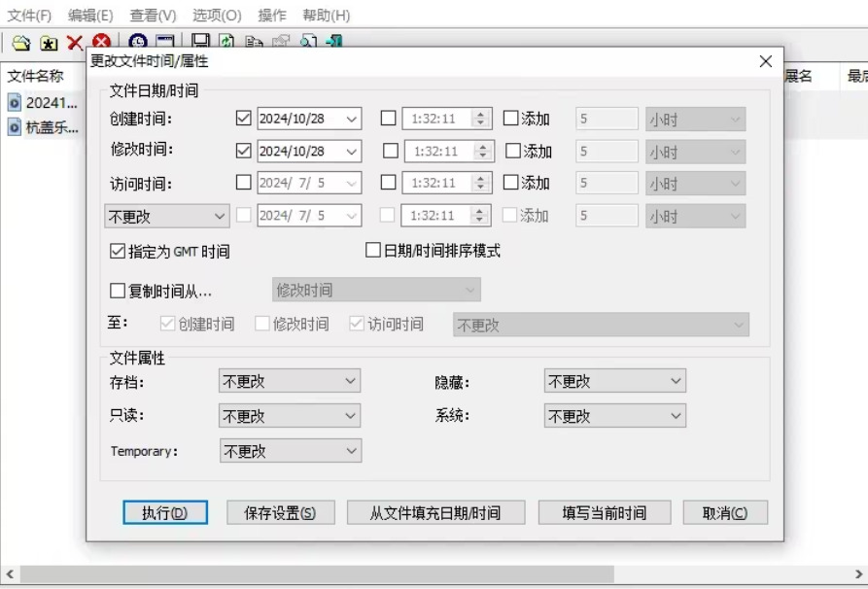Click the Add Files folder icon in toolbar
This screenshot has height=589, width=868.
(x=21, y=43)
